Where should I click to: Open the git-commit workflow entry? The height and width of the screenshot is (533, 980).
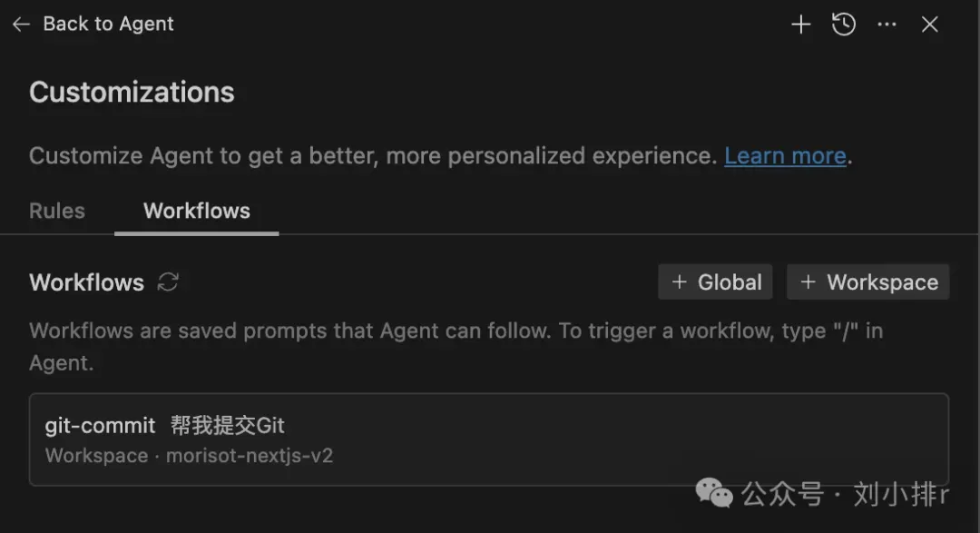489,439
